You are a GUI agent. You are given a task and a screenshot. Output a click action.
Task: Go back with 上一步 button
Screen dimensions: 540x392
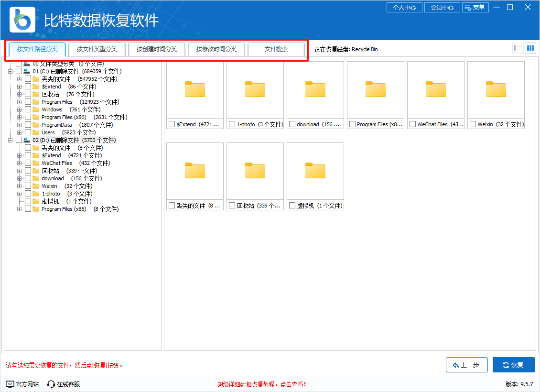466,365
